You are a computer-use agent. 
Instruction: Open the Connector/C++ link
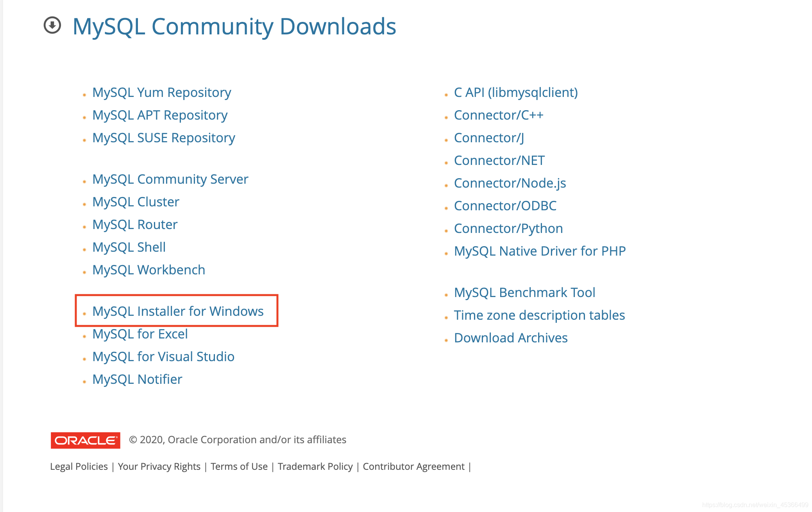[x=499, y=115]
